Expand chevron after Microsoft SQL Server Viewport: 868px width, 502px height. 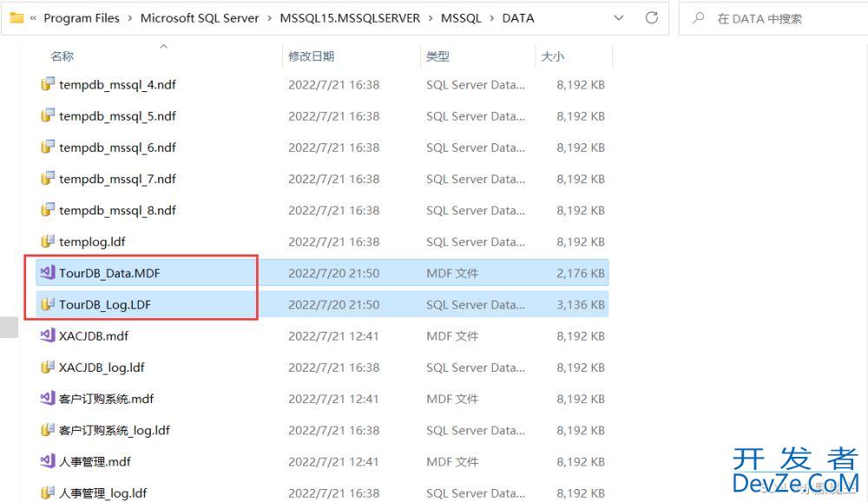click(x=269, y=18)
